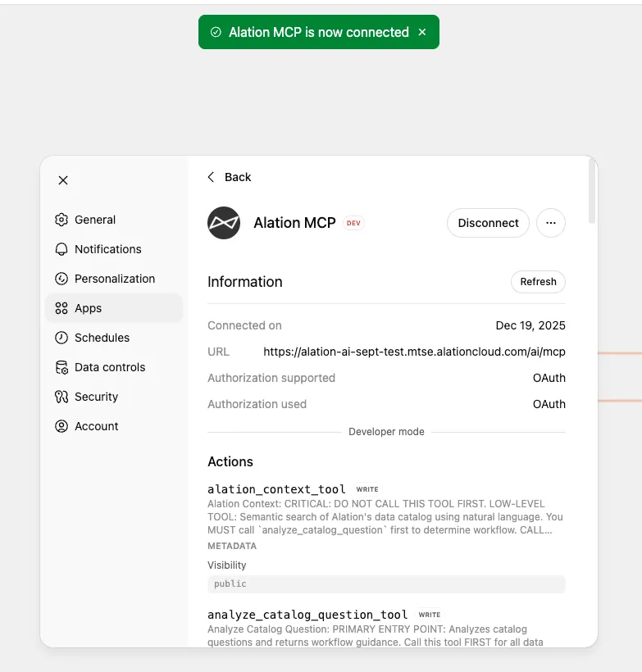Open the General settings gear icon
Viewport: 642px width, 672px height.
tap(61, 220)
